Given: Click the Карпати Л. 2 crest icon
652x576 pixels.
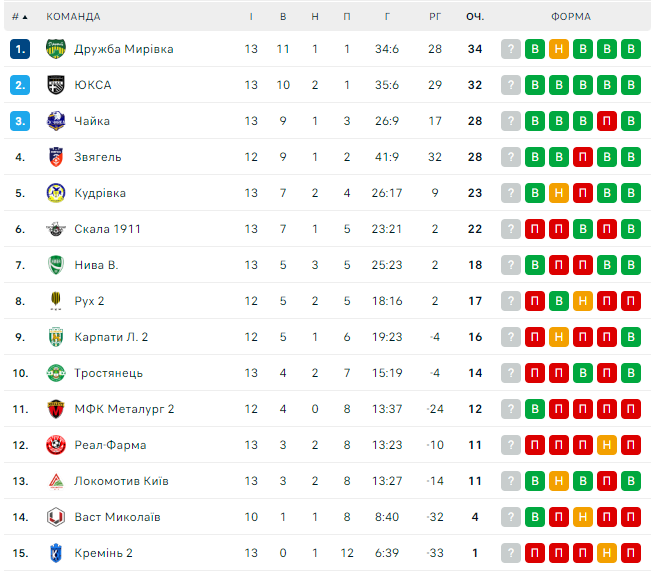Looking at the screenshot, I should (x=56, y=337).
